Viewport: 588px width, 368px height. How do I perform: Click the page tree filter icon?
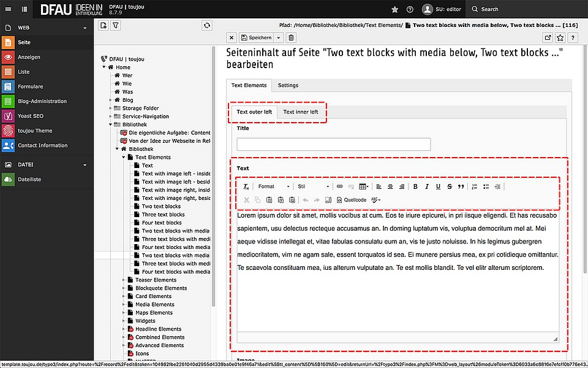[116, 26]
